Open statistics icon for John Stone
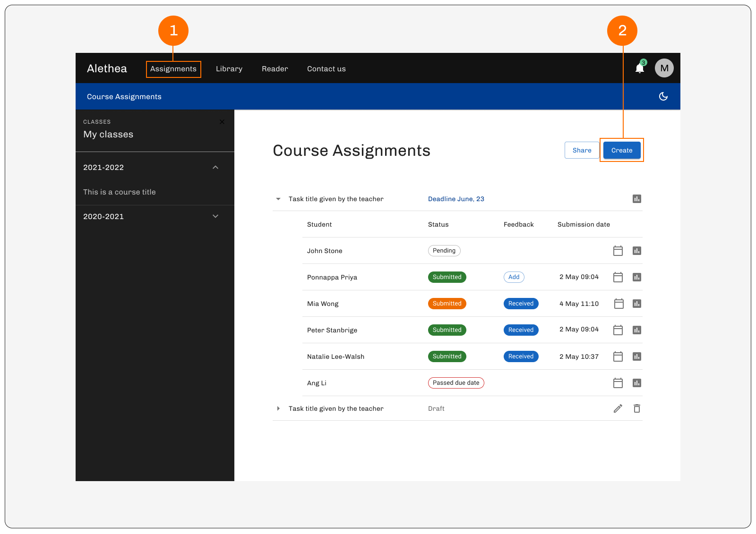756x534 pixels. click(x=637, y=251)
